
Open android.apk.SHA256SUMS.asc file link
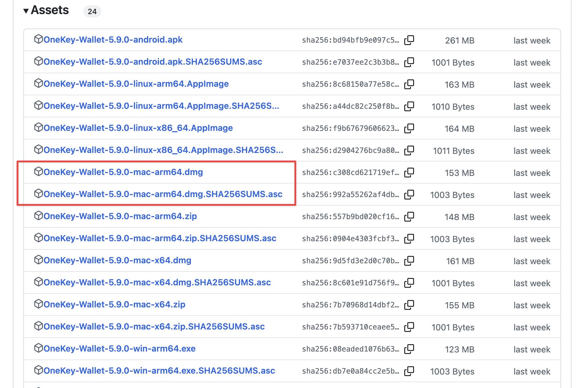153,62
